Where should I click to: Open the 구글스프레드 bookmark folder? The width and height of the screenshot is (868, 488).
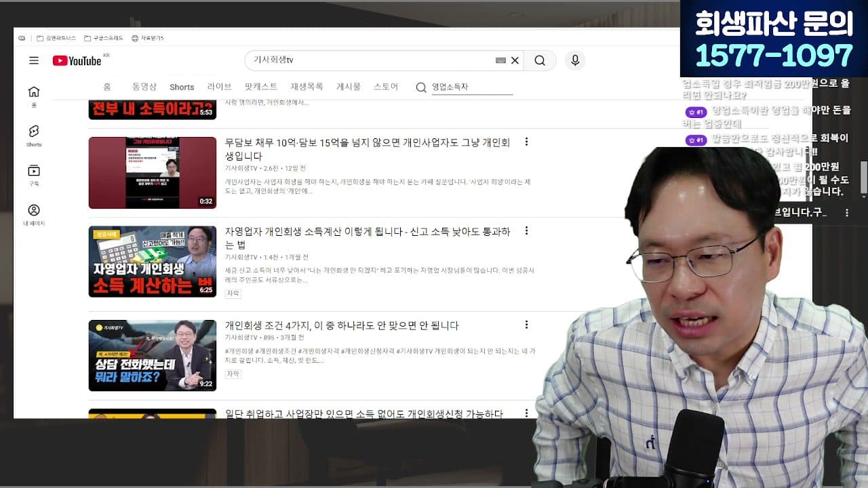(x=104, y=38)
